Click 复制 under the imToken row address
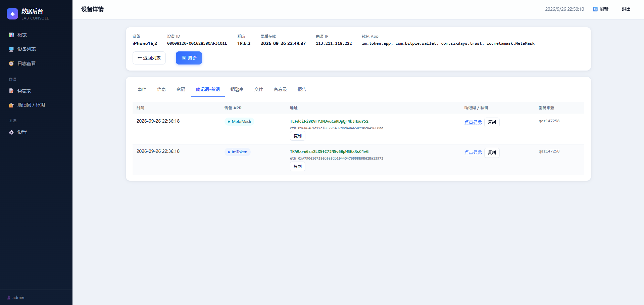Screen dimensions: 644x305 298,167
